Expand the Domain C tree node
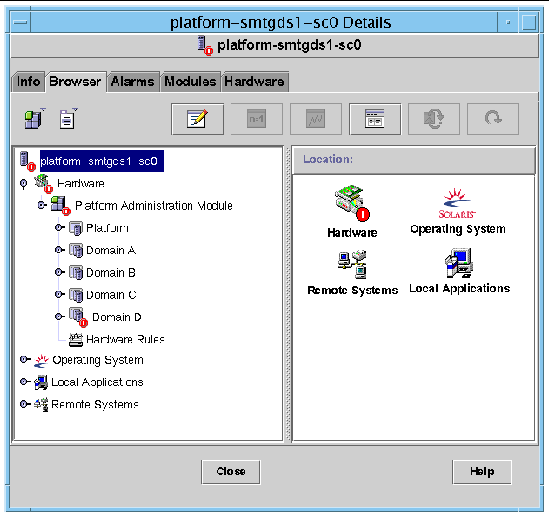This screenshot has width=549, height=516. (x=60, y=294)
